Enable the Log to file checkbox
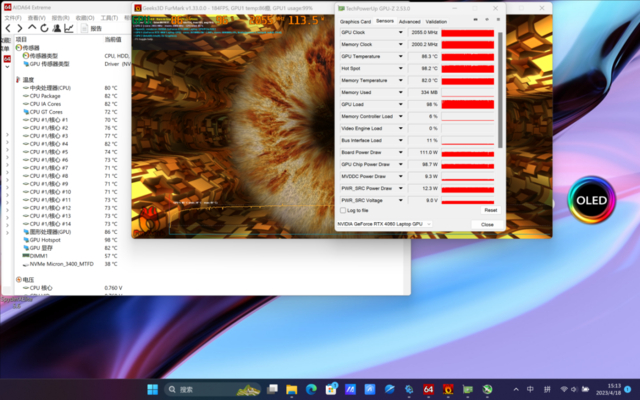This screenshot has width=640, height=400. coord(343,210)
